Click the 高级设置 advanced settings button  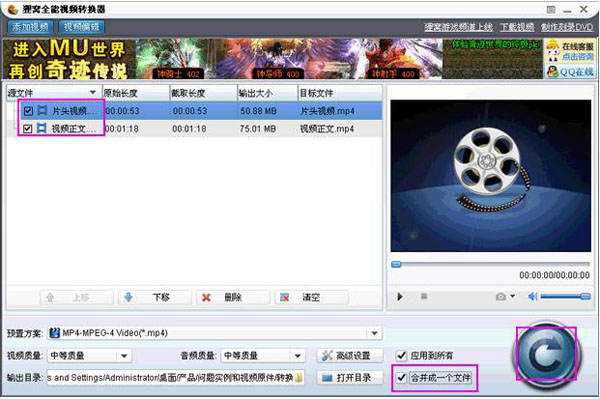[350, 356]
